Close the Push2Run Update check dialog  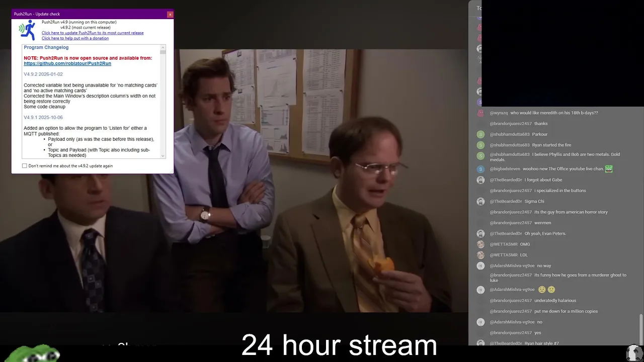pos(170,14)
